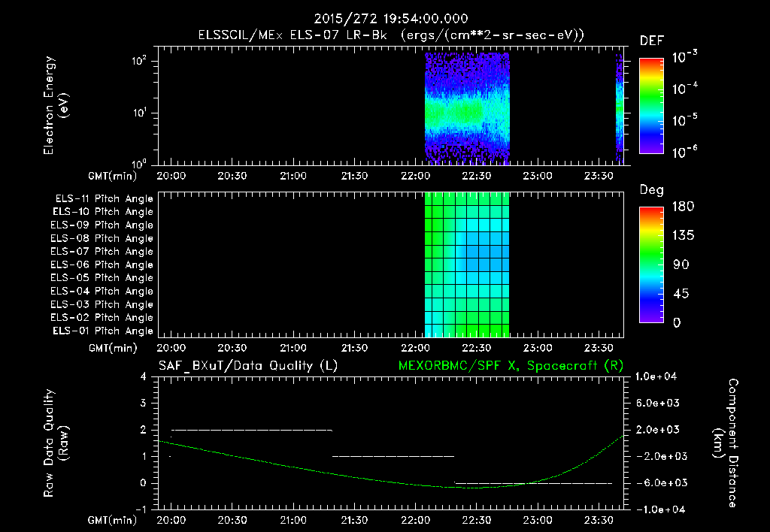Screen dimensions: 770x532
Task: Click the 10^2 electron energy axis value
Action: [x=139, y=61]
